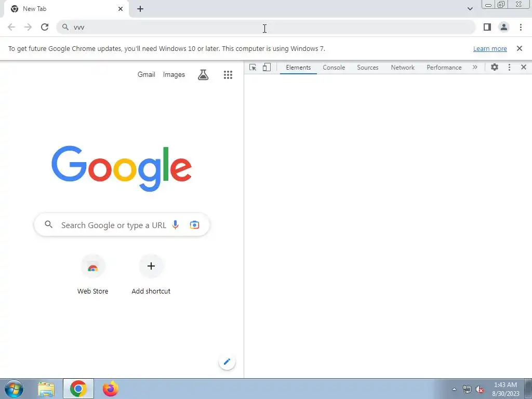Viewport: 532px width, 399px height.
Task: Open a new tab with plus button
Action: coord(140,9)
